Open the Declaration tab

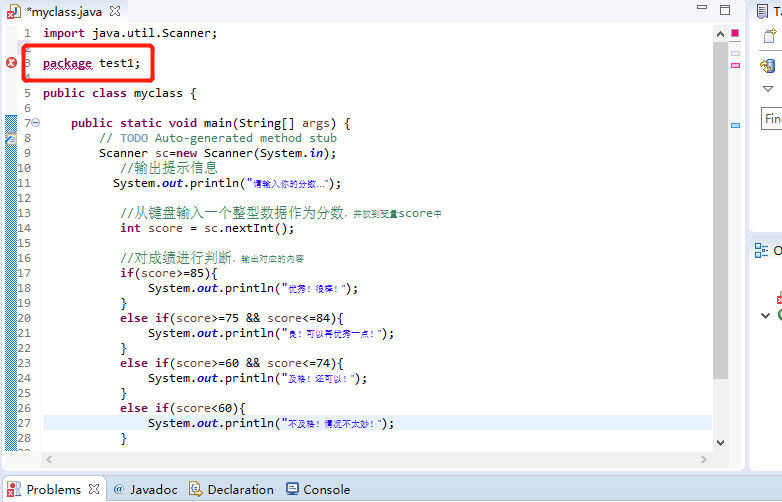231,490
